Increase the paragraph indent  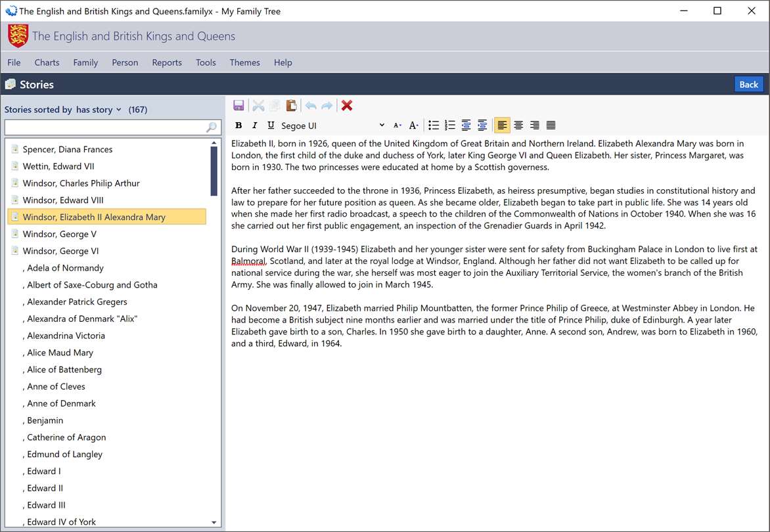coord(482,125)
